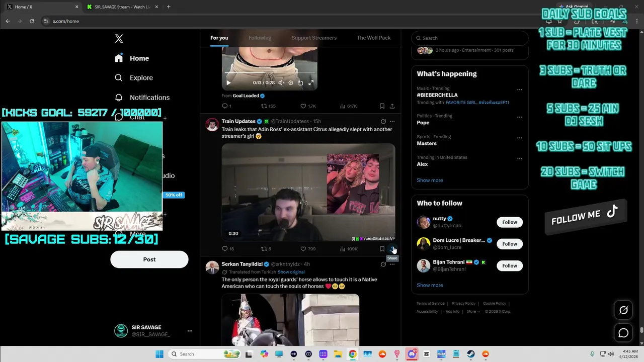Switch to the For you tab
The image size is (644, 362).
tap(219, 38)
